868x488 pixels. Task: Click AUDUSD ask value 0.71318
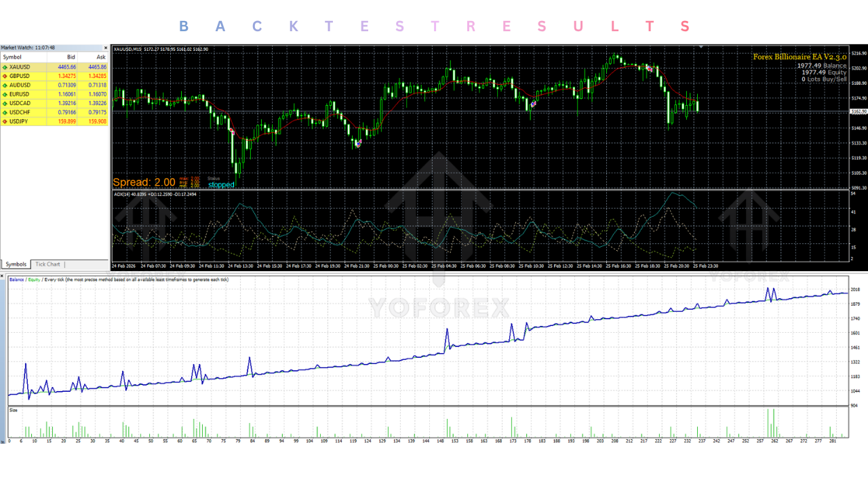(x=98, y=85)
